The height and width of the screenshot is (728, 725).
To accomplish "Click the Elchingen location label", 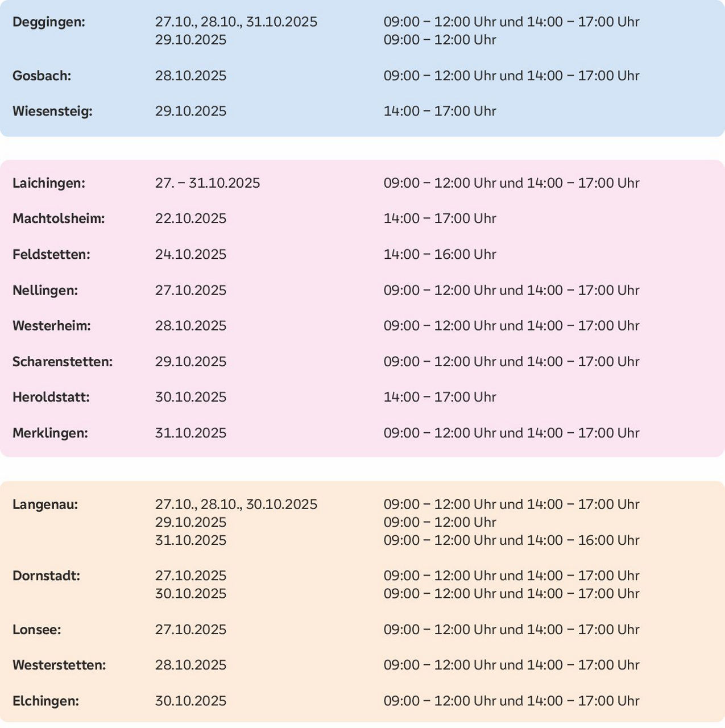I will (46, 701).
